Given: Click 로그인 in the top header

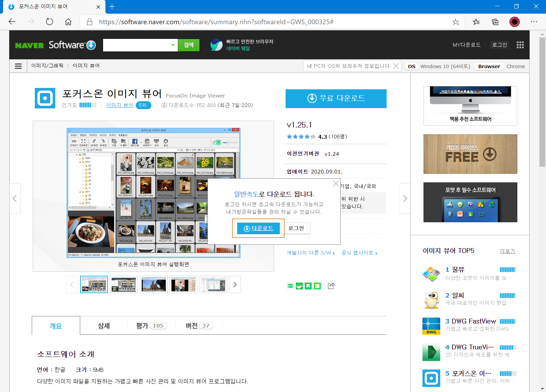Looking at the screenshot, I should pos(500,45).
